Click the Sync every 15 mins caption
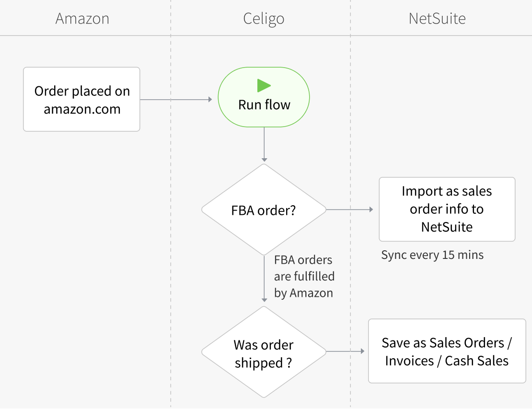The image size is (532, 409). 432,255
